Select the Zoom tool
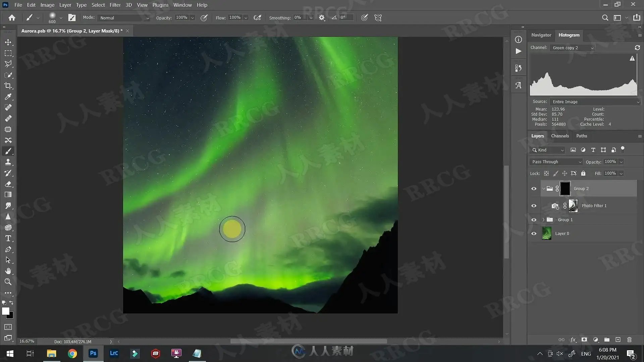644x362 pixels. [8, 282]
